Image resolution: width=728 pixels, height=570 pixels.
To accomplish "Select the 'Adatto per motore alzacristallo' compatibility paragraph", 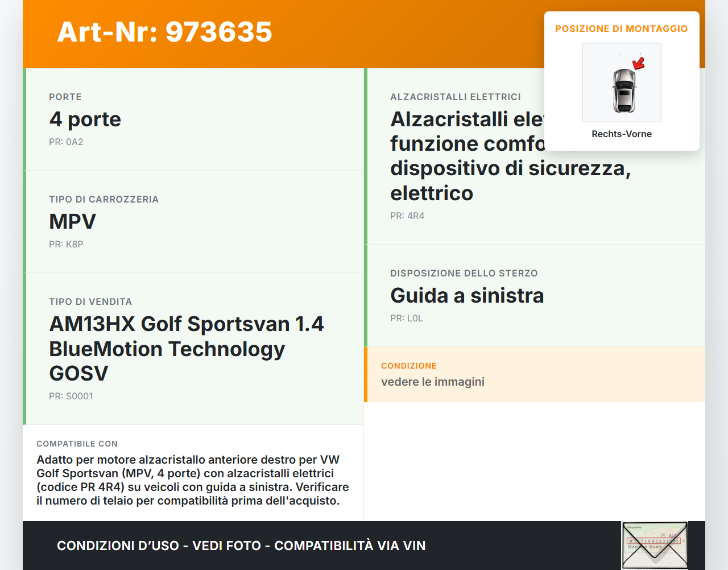I will pyautogui.click(x=193, y=481).
